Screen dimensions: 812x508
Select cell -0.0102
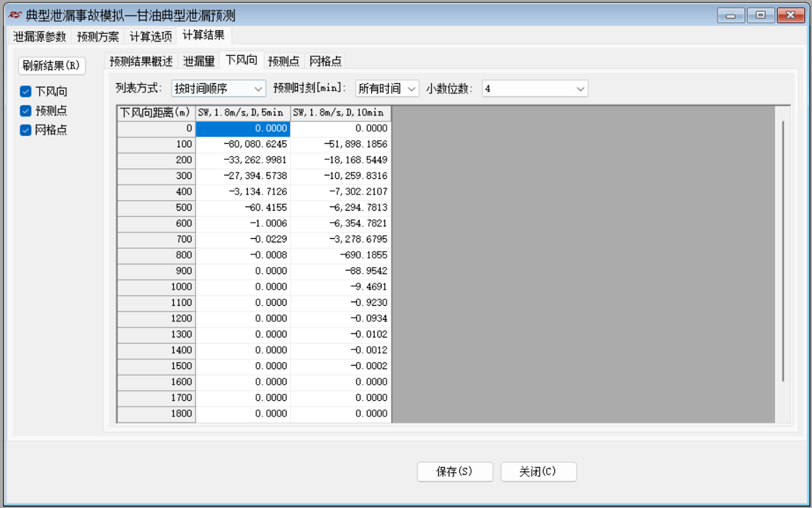341,335
